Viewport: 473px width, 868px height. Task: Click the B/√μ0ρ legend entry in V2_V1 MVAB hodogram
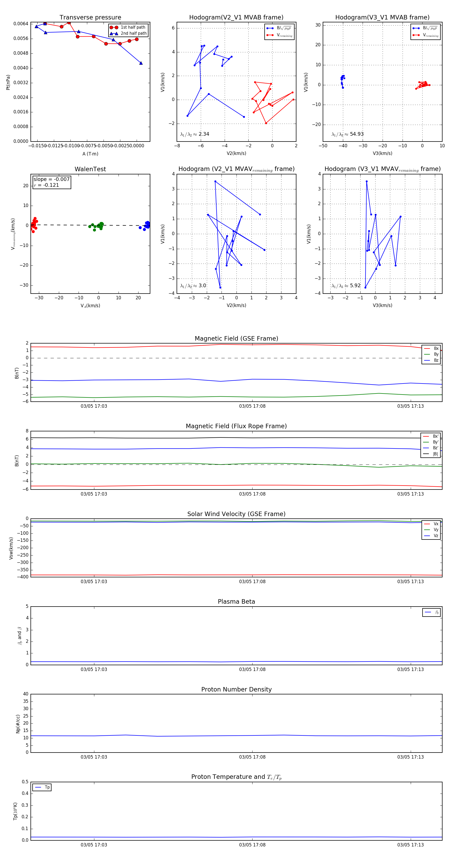279,28
